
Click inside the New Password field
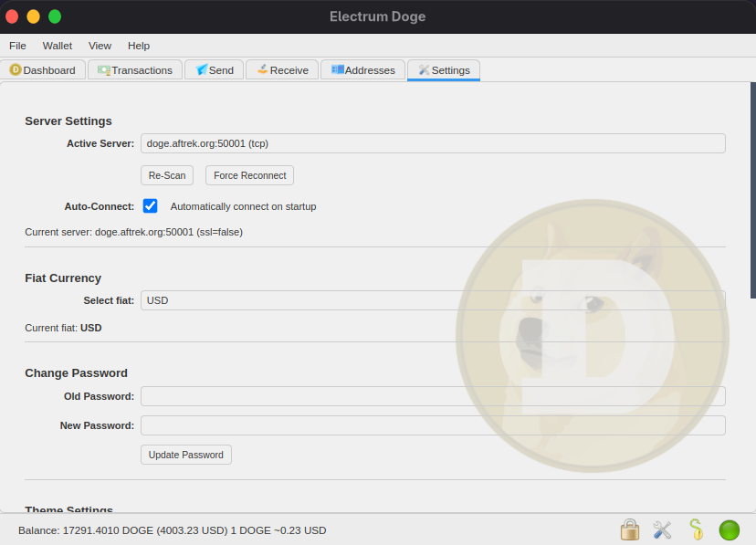432,424
